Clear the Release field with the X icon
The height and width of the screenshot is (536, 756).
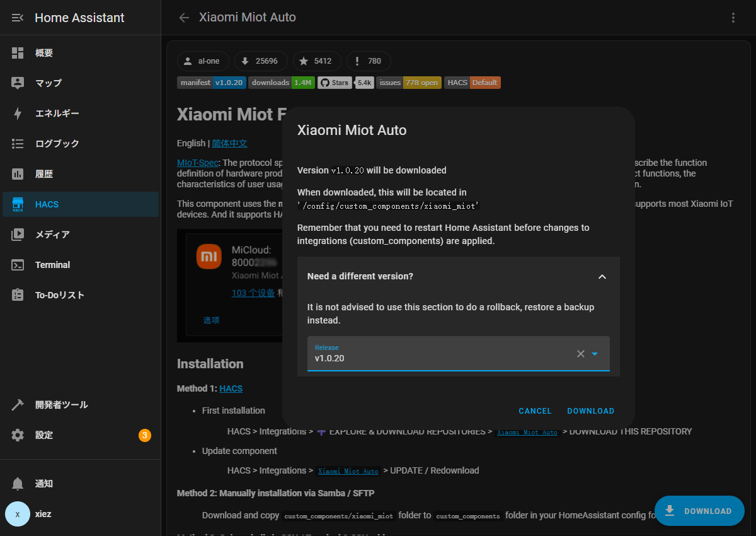tap(581, 354)
